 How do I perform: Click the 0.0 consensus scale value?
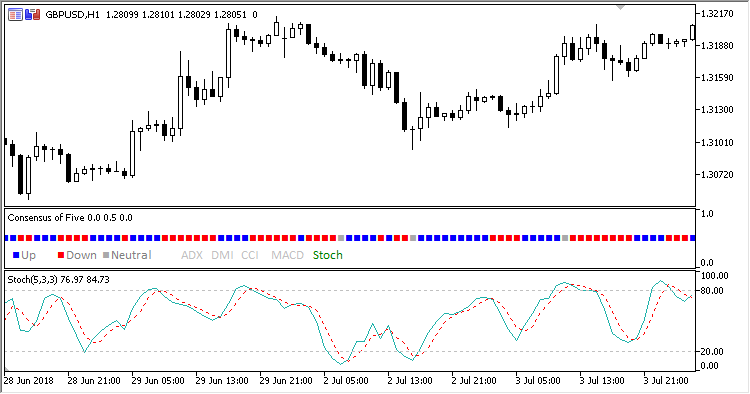[706, 263]
